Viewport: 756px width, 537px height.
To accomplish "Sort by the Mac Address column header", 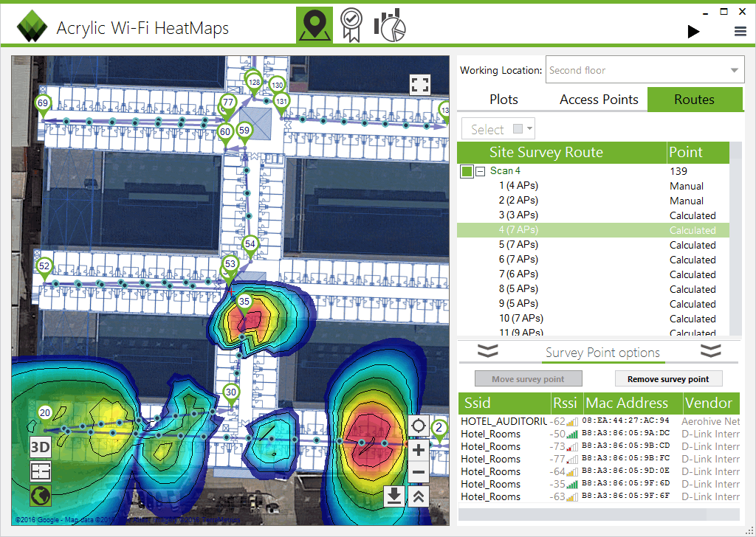I will pos(633,403).
